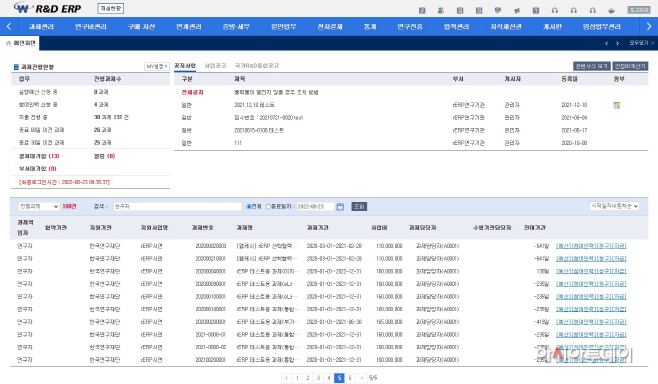The width and height of the screenshot is (658, 384).
Task: Click the coffee cup icon in top toolbar
Action: point(612,10)
